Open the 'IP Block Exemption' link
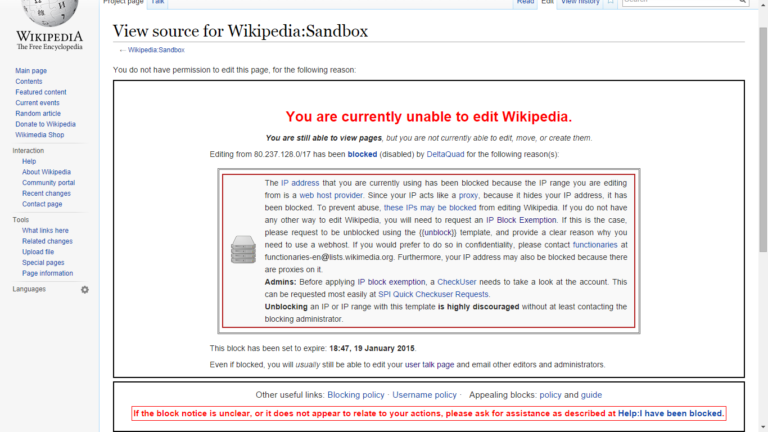The width and height of the screenshot is (768, 432). tap(521, 220)
